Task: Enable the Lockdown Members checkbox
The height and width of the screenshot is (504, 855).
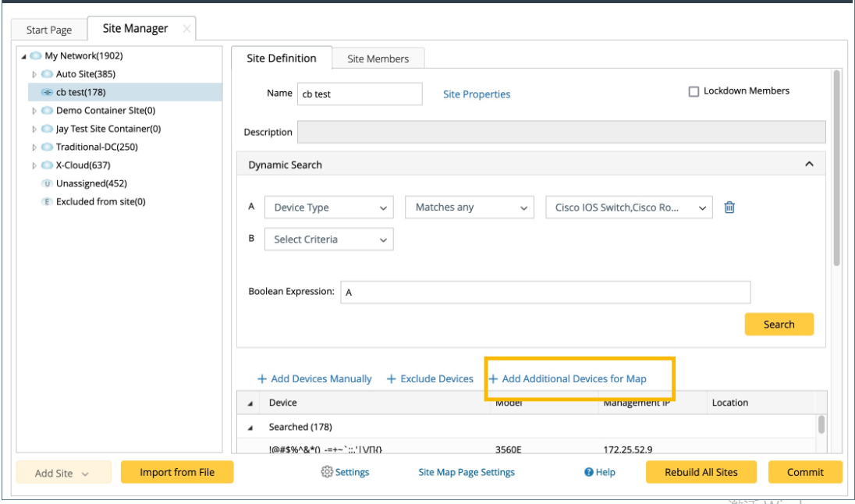Action: pyautogui.click(x=694, y=91)
